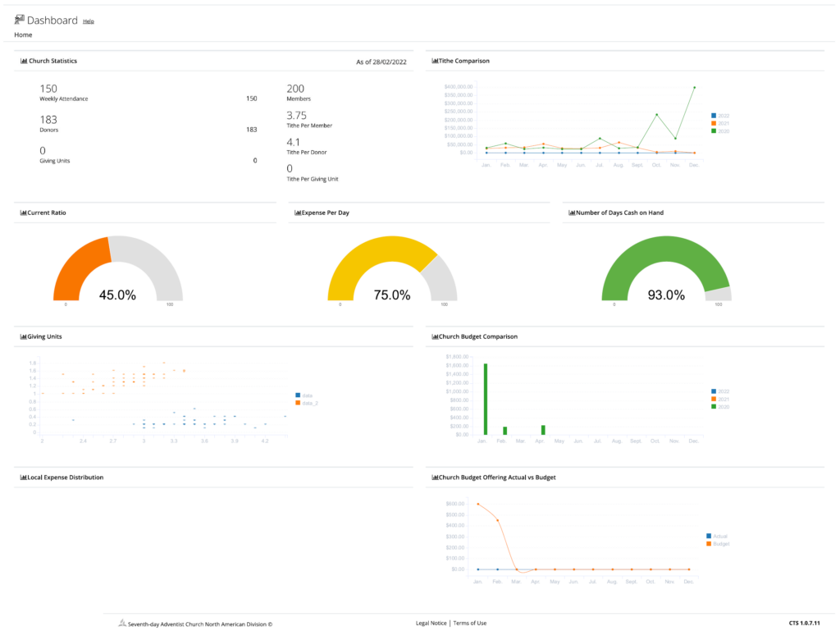Click the Dashboard header icon
The height and width of the screenshot is (631, 840).
[x=20, y=19]
